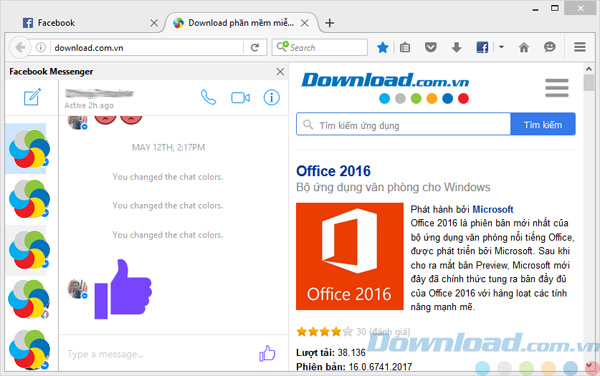Click the Type a message field
The image size is (600, 376).
point(159,354)
